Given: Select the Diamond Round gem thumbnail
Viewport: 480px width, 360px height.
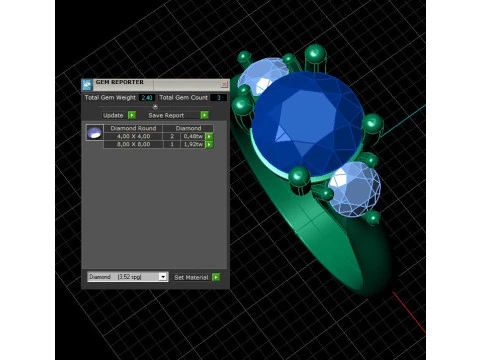Looking at the screenshot, I should [x=95, y=132].
